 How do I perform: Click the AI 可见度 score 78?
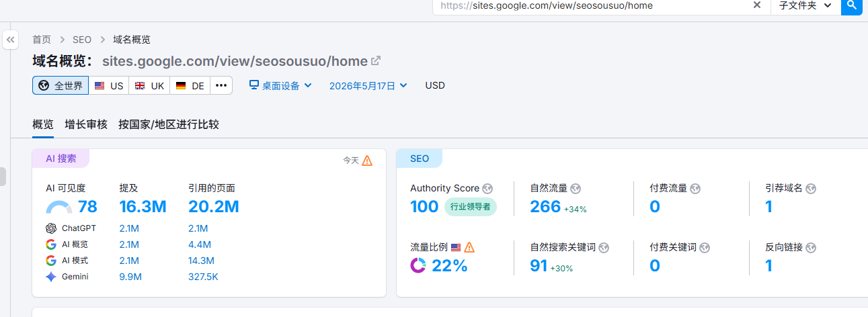(87, 206)
